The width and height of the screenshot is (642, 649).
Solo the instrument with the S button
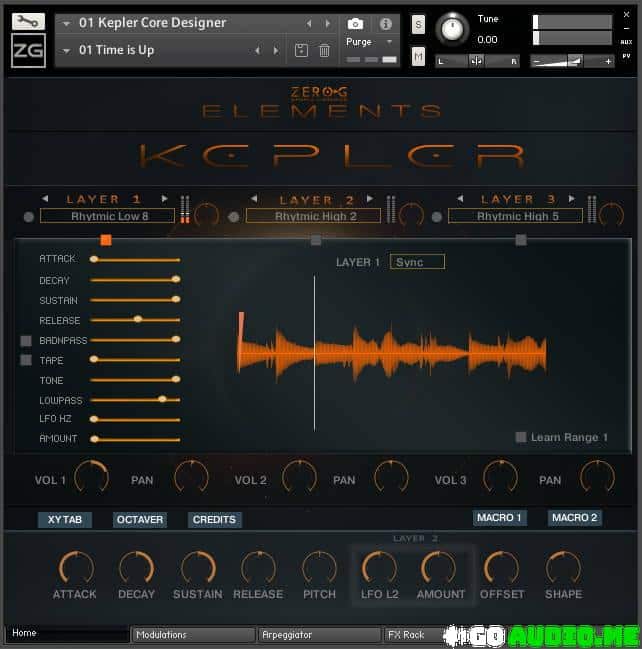click(x=418, y=25)
